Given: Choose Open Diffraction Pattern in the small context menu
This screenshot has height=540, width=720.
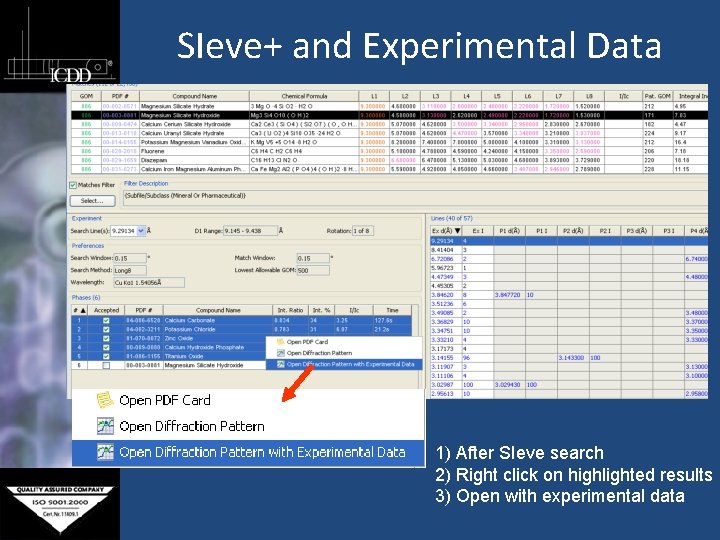Looking at the screenshot, I should (x=319, y=353).
